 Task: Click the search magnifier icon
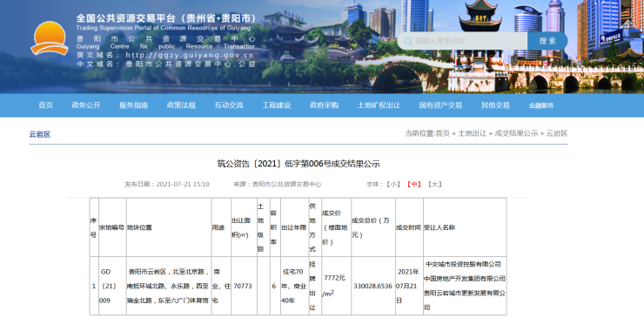click(408, 41)
